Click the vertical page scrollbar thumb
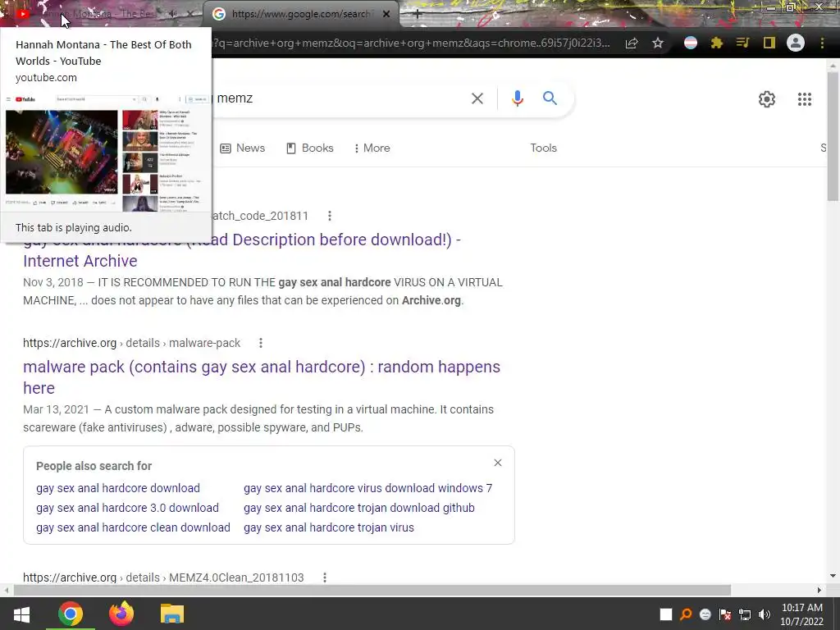This screenshot has height=630, width=840. (x=833, y=136)
